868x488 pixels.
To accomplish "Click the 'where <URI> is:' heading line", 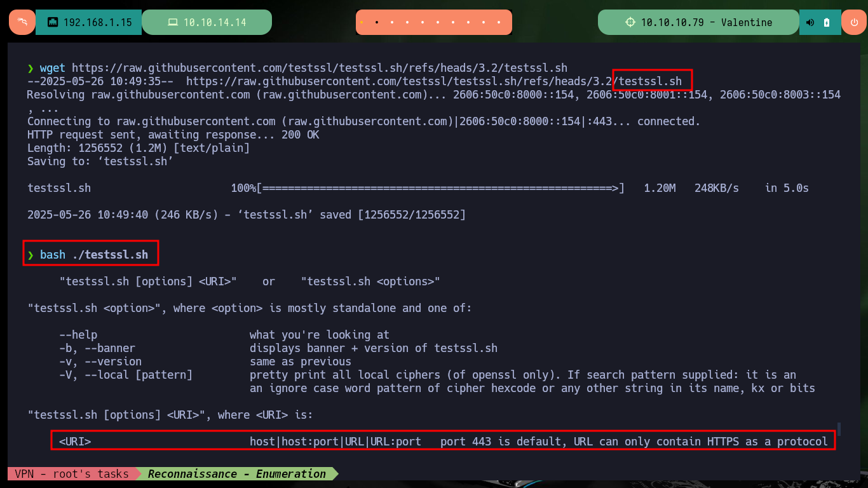I will [170, 415].
